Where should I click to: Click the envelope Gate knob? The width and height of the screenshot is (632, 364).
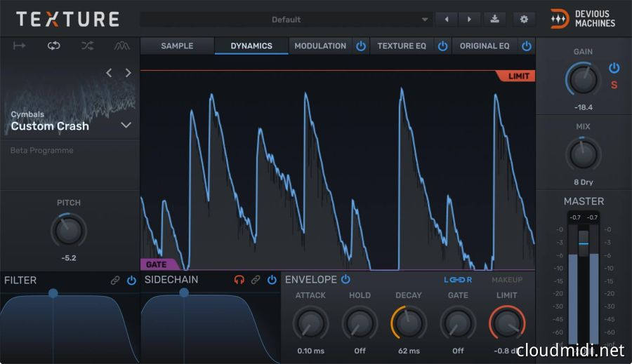[x=458, y=323]
